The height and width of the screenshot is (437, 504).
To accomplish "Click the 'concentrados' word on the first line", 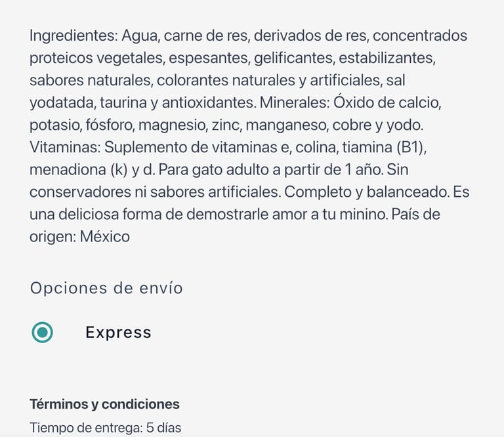I will click(420, 35).
